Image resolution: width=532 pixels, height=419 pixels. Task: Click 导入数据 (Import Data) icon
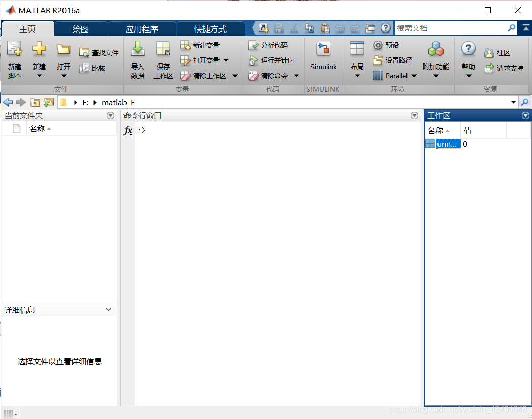(137, 49)
